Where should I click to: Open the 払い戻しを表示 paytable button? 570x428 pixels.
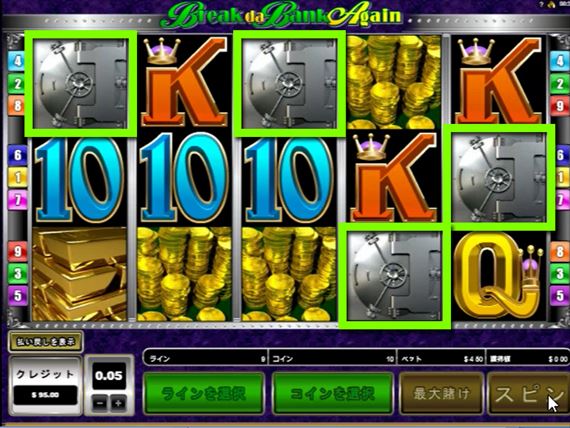tap(46, 342)
